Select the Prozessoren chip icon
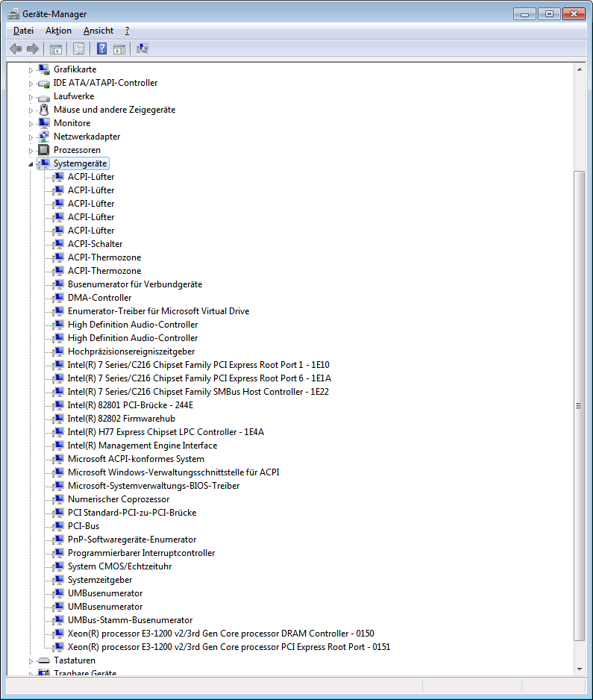 (44, 150)
